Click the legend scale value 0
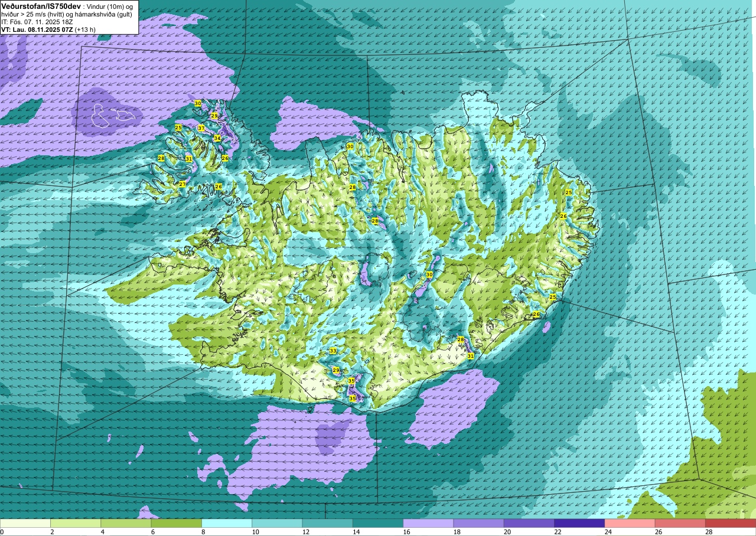Image resolution: width=756 pixels, height=536 pixels. (2, 532)
